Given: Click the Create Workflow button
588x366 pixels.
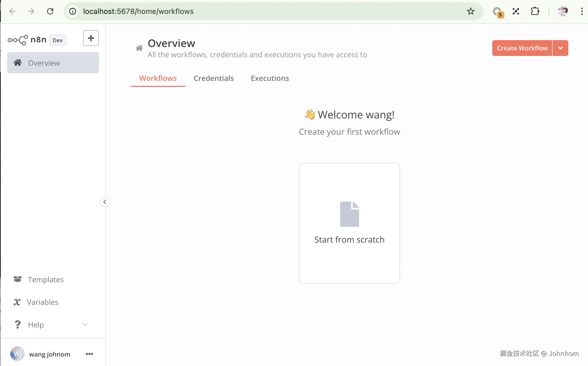Looking at the screenshot, I should click(522, 48).
